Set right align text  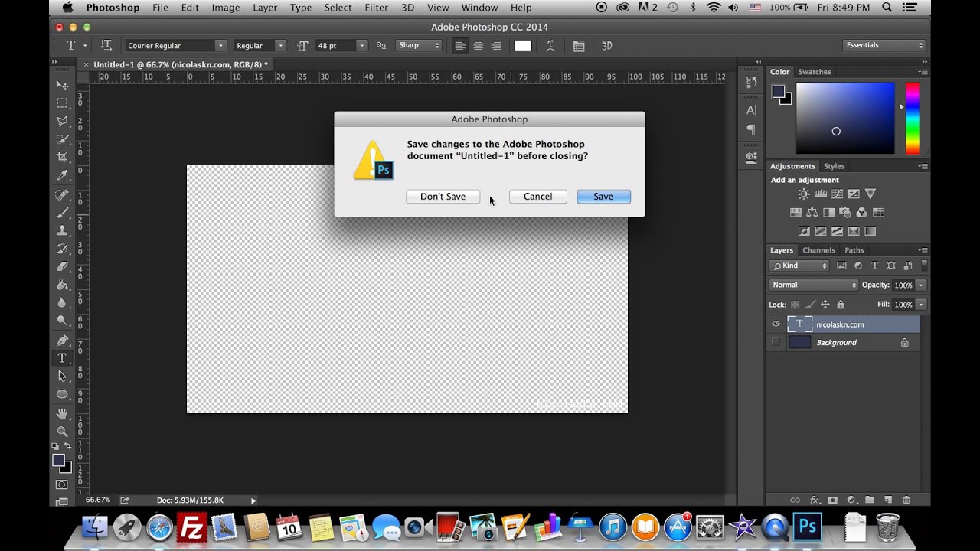496,46
